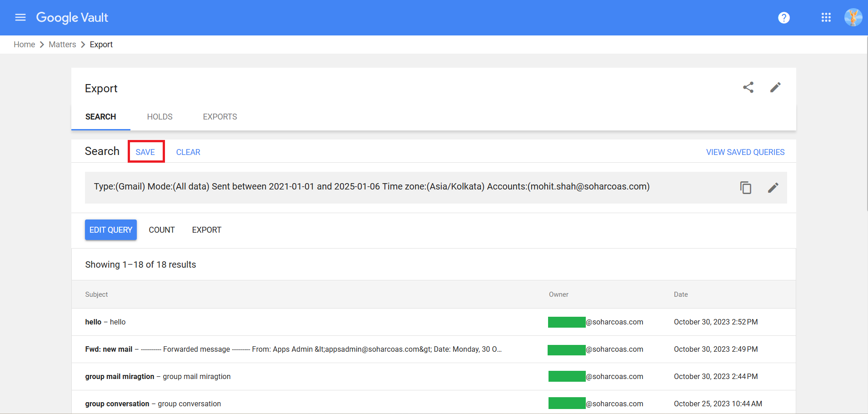The image size is (868, 414).
Task: Click the Subject column header
Action: pos(96,294)
